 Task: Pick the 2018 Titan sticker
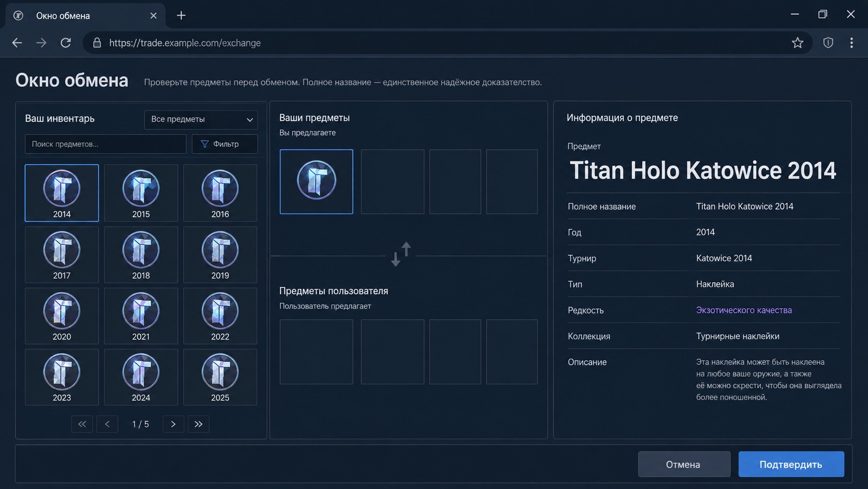tap(141, 255)
